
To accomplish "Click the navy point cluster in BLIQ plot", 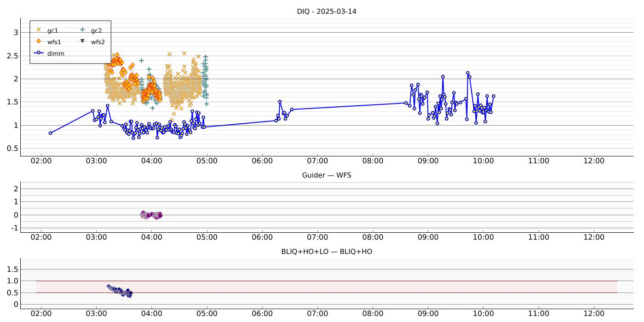I will coord(120,291).
